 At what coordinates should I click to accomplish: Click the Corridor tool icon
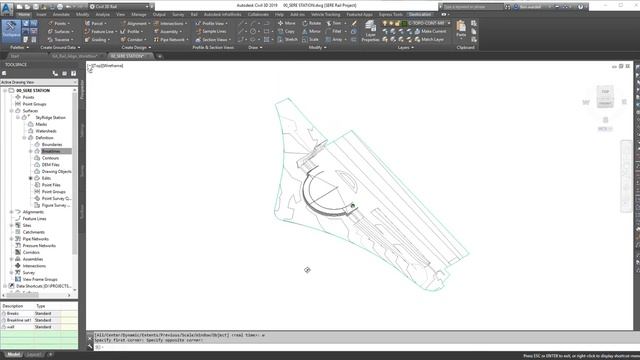click(123, 40)
